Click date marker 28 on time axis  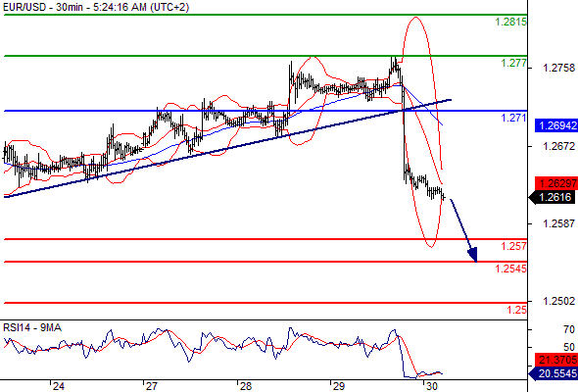click(246, 386)
